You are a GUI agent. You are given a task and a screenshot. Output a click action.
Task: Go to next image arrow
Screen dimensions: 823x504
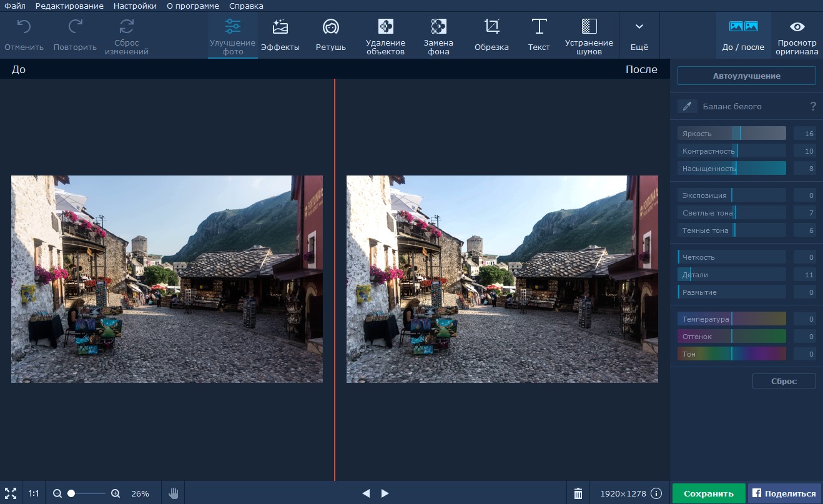tap(385, 493)
